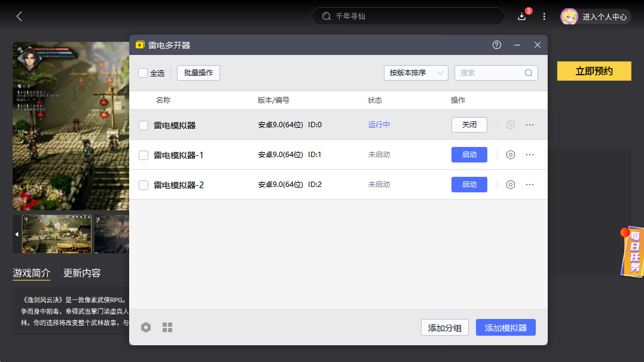Click 批量操作 button
The width and height of the screenshot is (644, 362).
click(x=199, y=73)
